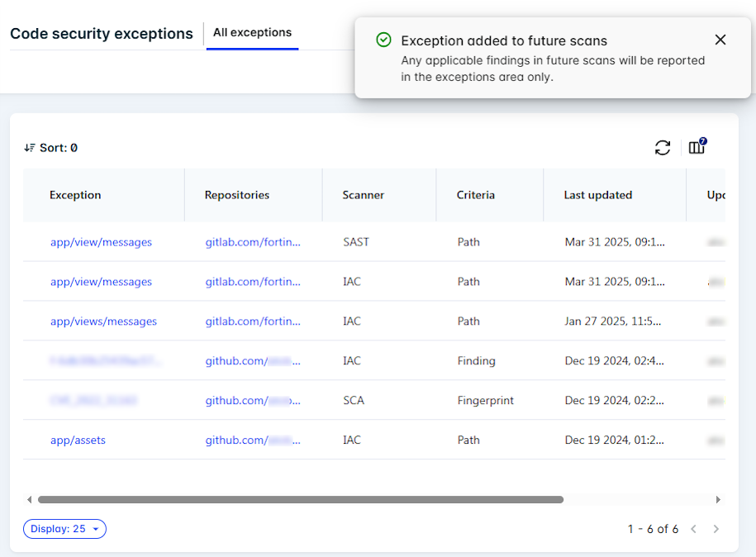The width and height of the screenshot is (756, 557).
Task: Click the Sort icon above the table
Action: [x=30, y=148]
